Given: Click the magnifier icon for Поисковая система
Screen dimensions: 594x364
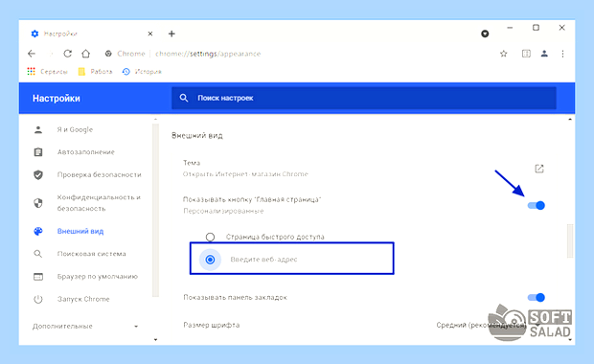Looking at the screenshot, I should pyautogui.click(x=38, y=254).
